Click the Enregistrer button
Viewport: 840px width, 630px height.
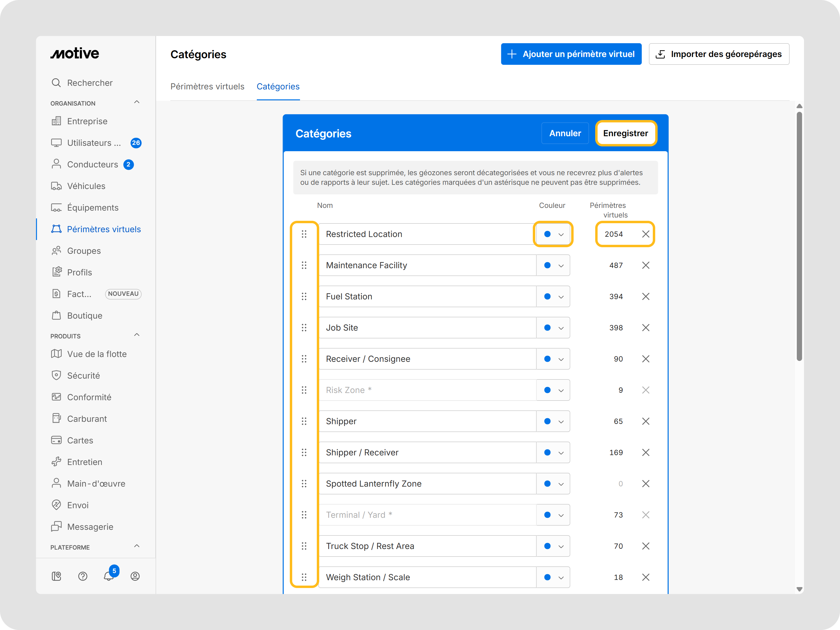[x=625, y=133]
